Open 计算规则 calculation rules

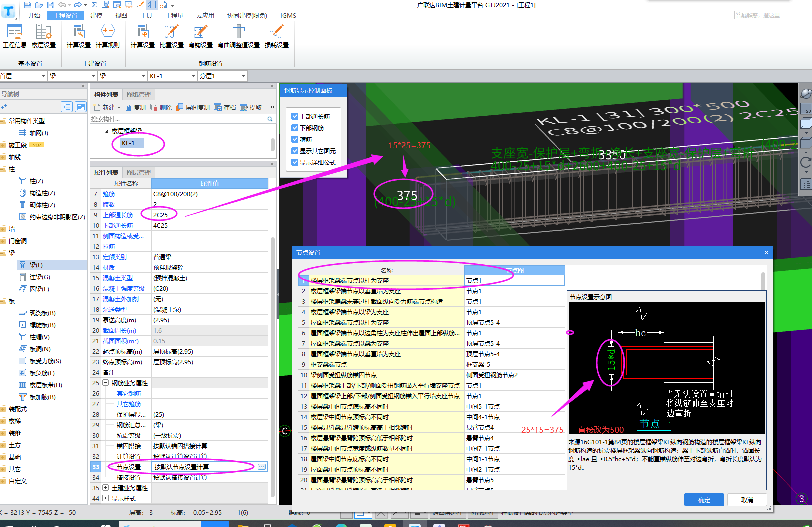pyautogui.click(x=108, y=36)
